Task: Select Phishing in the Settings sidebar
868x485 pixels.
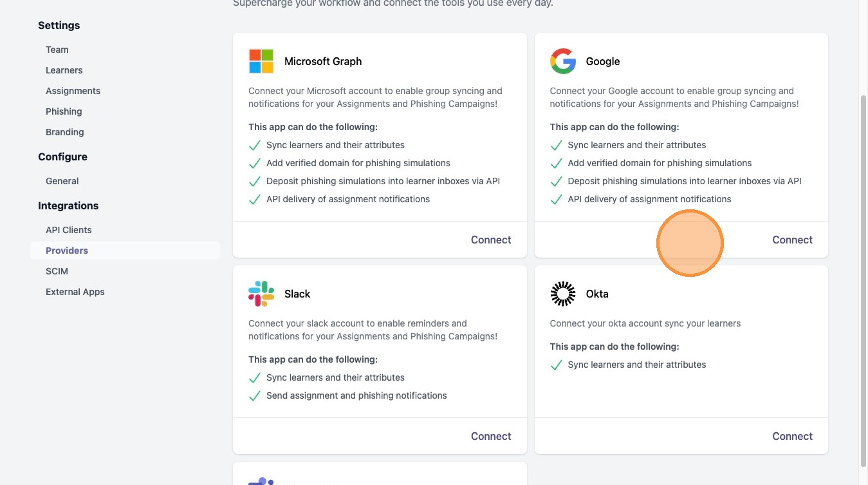Action: (x=64, y=111)
